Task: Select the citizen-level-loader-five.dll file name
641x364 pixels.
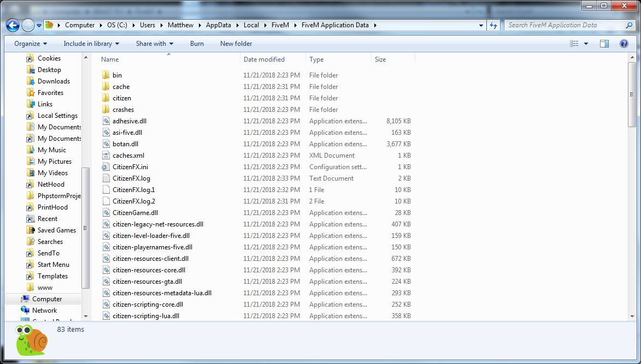Action: pos(151,235)
